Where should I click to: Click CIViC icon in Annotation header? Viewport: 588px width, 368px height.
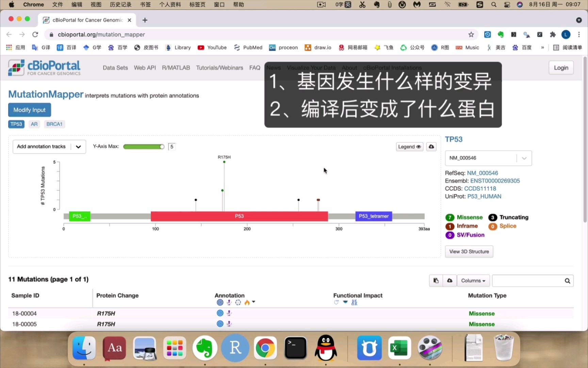229,303
